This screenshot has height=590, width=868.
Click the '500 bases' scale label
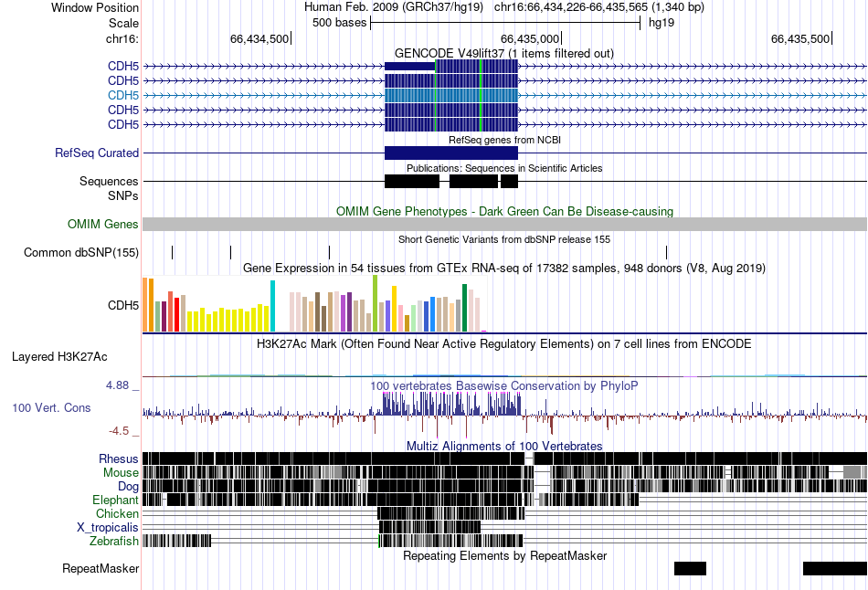[339, 23]
